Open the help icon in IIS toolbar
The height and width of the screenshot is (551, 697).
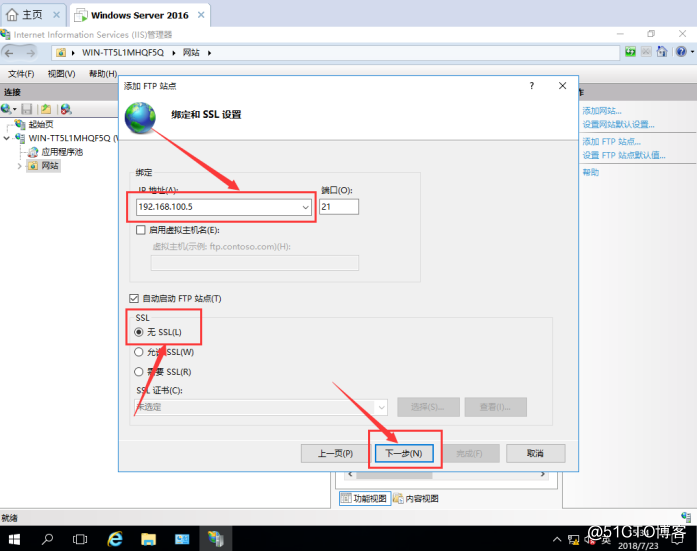(681, 52)
